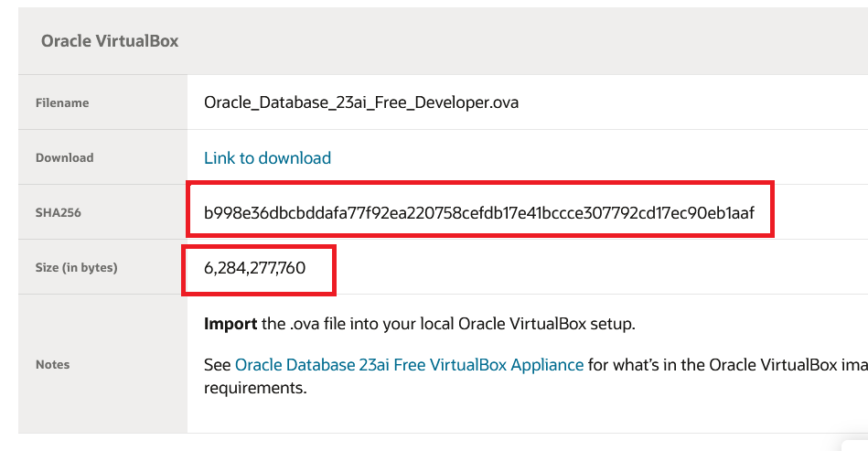Click the white corner widget at bottom right

pos(854,446)
